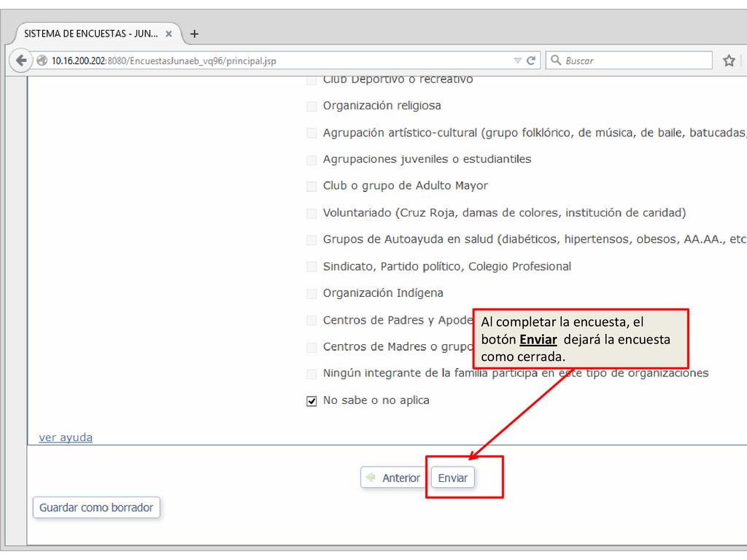Open a new tab with the plus button
This screenshot has height=560, width=747.
point(194,34)
